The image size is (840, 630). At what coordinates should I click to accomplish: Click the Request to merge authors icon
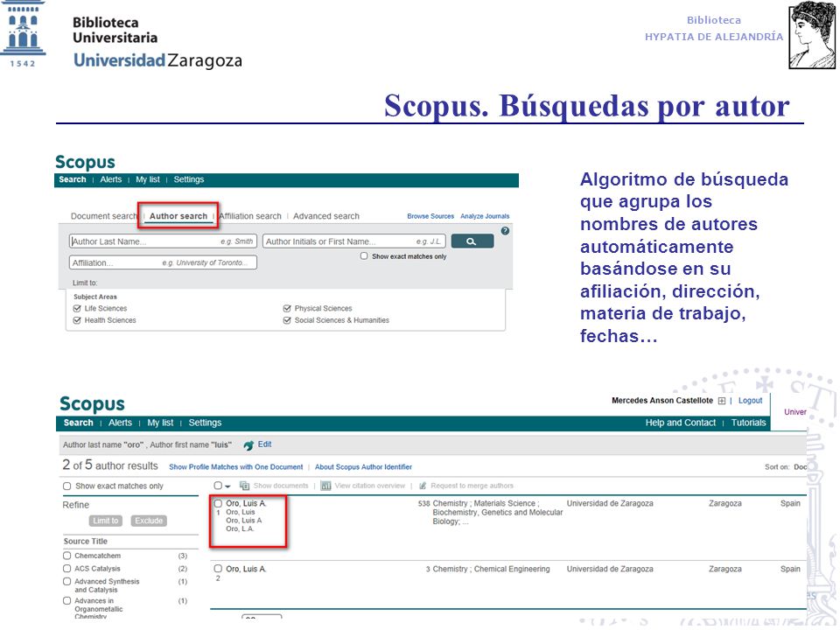[x=423, y=486]
